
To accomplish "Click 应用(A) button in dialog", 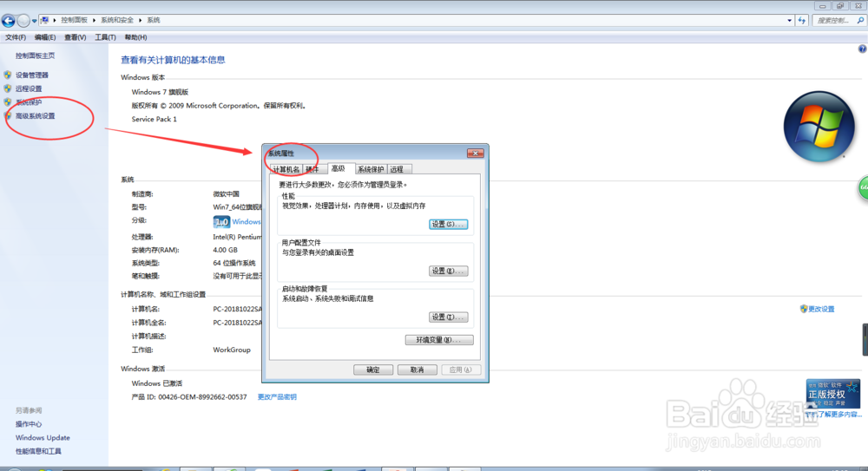I will pos(461,370).
